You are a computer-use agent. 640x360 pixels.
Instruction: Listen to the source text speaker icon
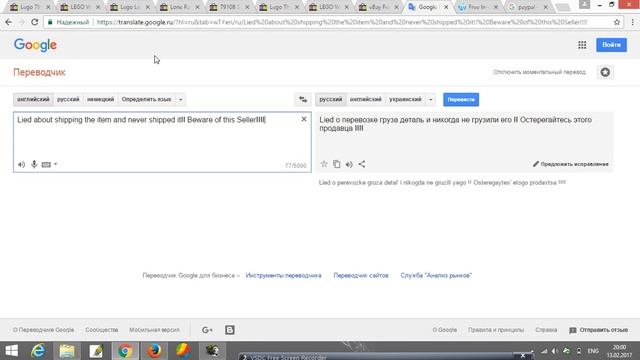[22, 164]
